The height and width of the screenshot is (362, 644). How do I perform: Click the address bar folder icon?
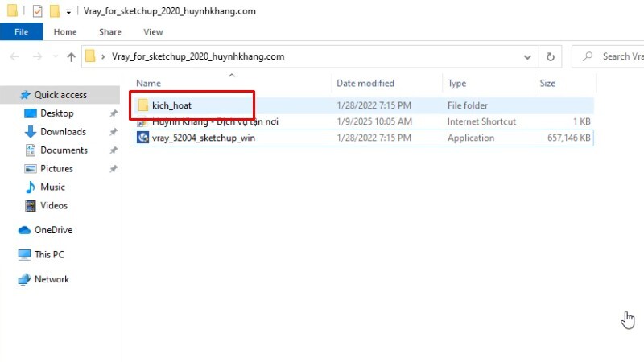pos(90,56)
